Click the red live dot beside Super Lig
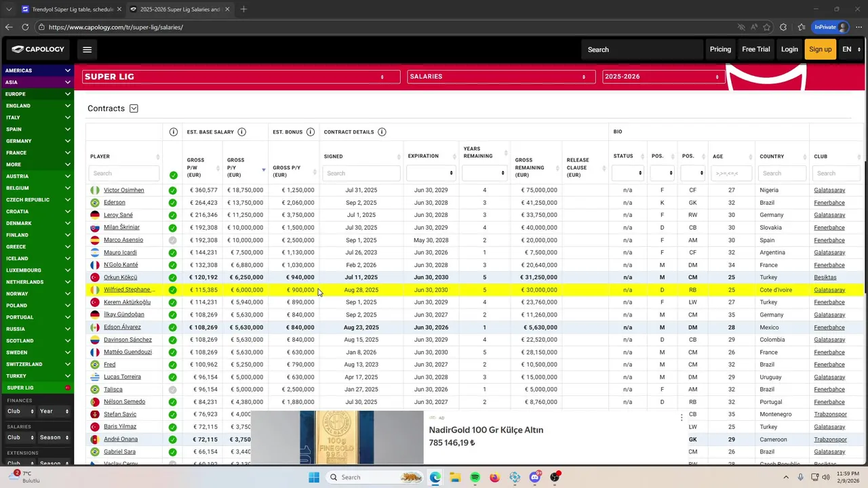868x488 pixels. tap(68, 388)
